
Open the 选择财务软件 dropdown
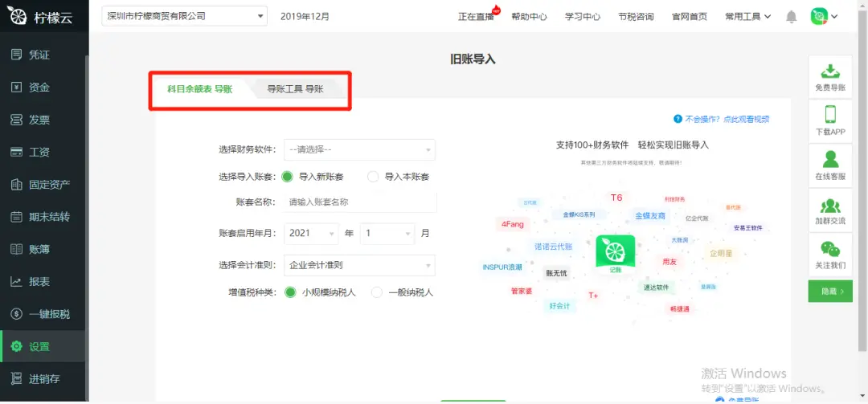(359, 149)
